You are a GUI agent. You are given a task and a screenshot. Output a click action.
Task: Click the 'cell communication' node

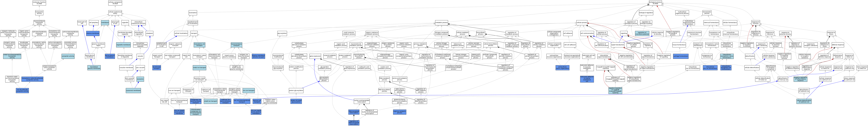(587, 33)
